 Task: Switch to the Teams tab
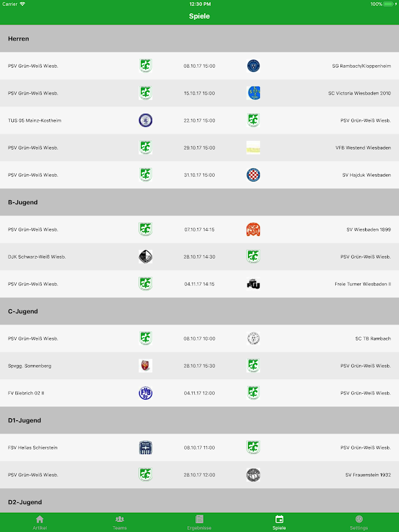(x=120, y=522)
